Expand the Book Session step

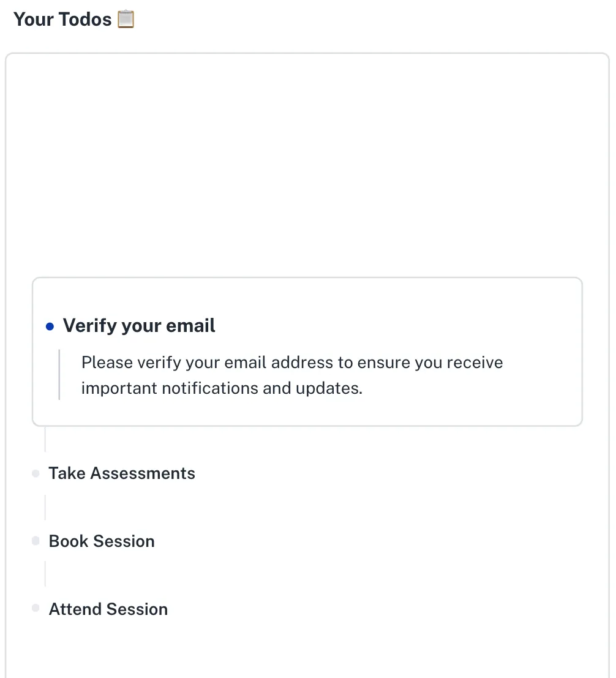102,541
